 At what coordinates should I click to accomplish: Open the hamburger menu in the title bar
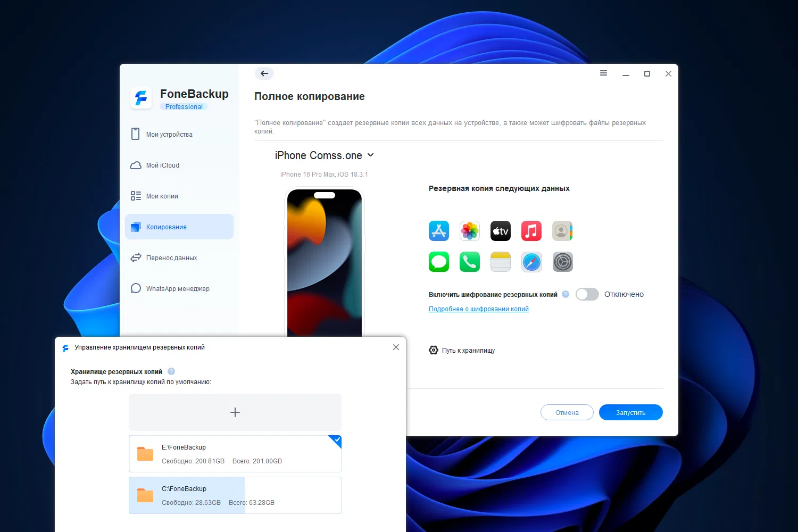(x=603, y=73)
